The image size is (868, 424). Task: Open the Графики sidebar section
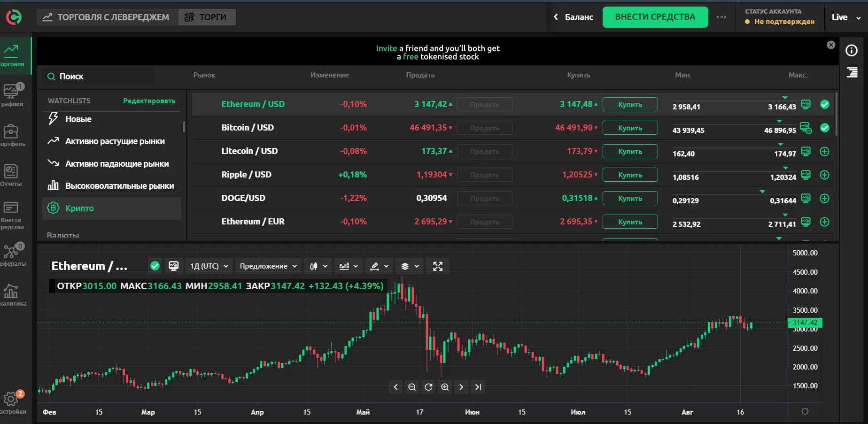pyautogui.click(x=12, y=95)
